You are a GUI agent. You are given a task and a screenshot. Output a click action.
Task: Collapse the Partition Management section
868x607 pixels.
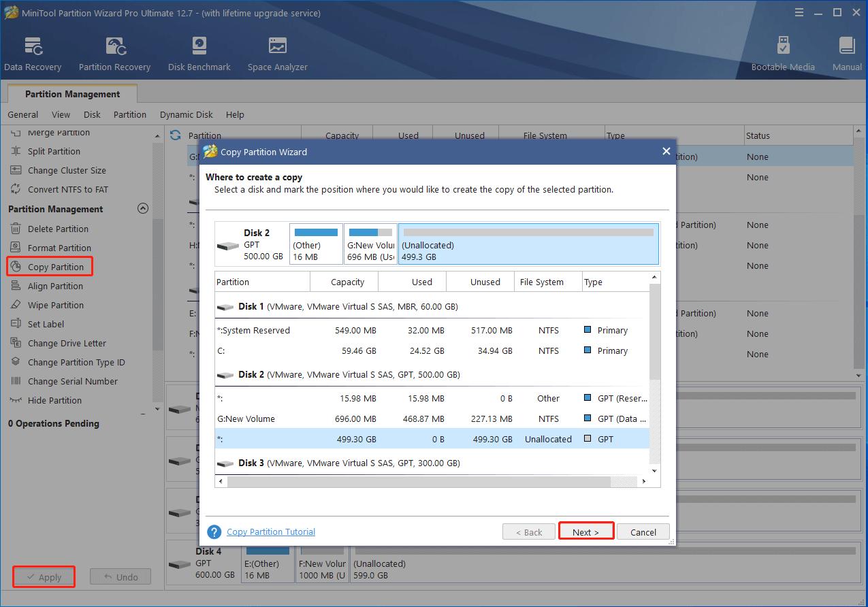pos(143,209)
